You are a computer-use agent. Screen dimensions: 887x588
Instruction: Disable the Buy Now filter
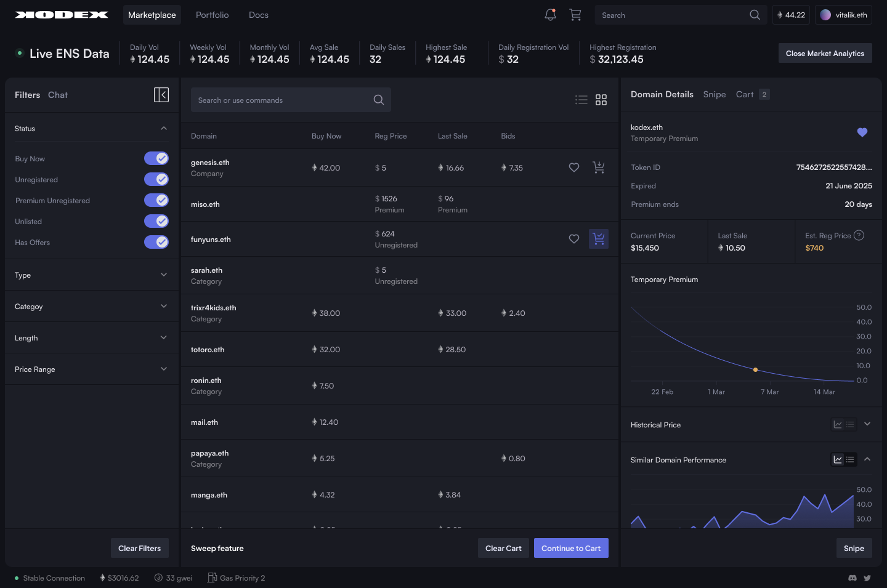[156, 158]
